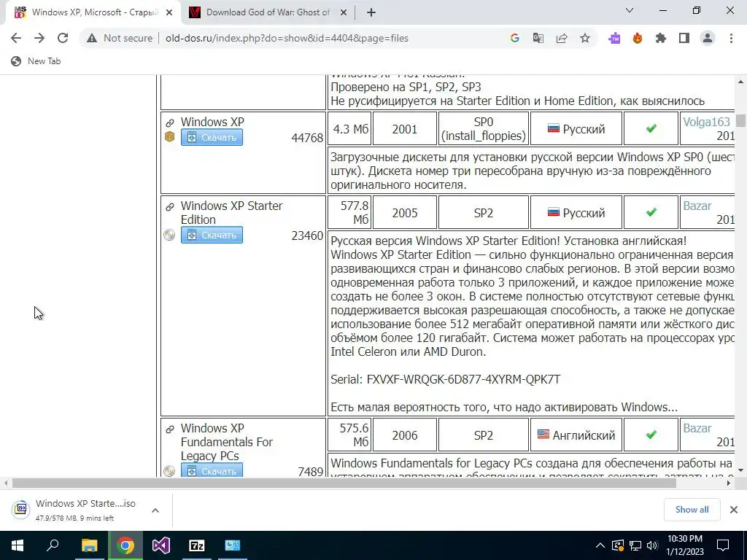Close the downloads bar
The image size is (747, 560).
(x=734, y=510)
